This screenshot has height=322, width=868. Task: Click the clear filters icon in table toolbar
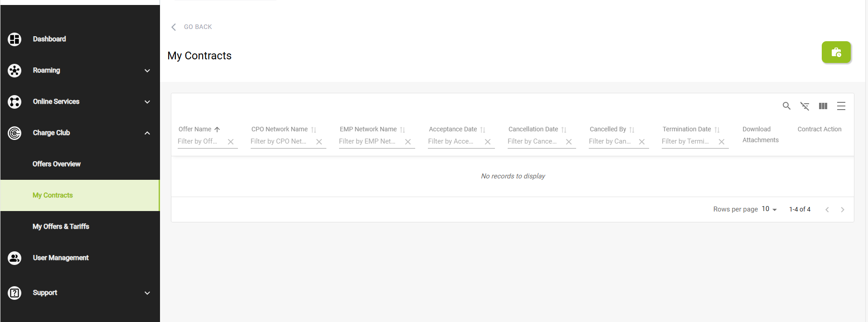[805, 106]
